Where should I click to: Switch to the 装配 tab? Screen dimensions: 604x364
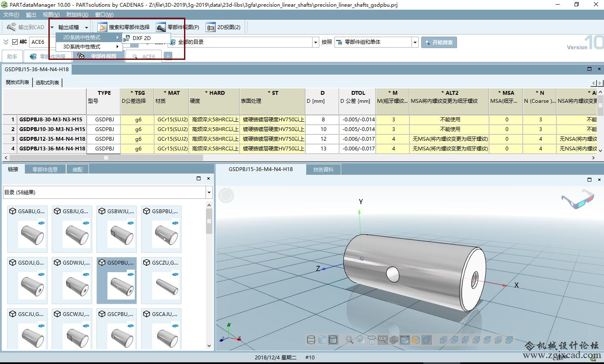[78, 169]
